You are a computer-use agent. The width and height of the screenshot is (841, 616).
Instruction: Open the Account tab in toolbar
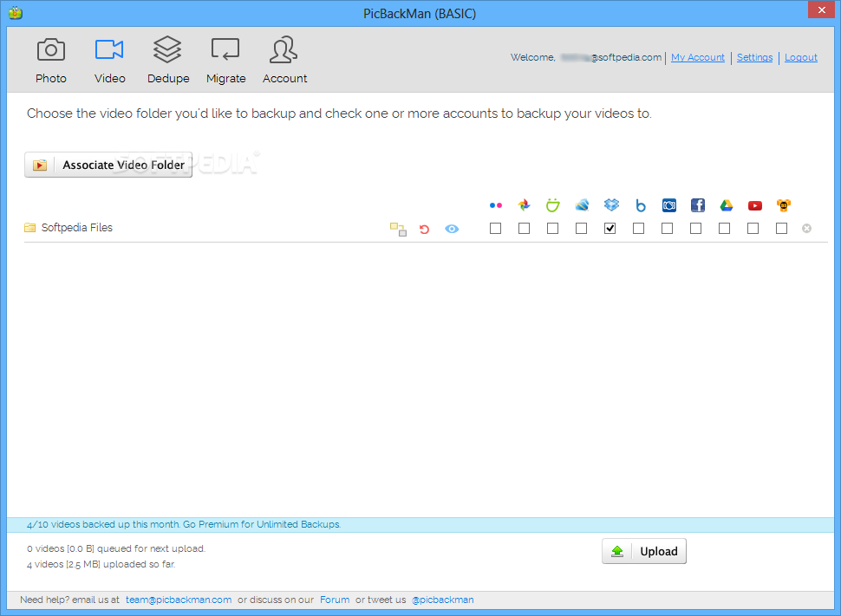click(x=284, y=60)
